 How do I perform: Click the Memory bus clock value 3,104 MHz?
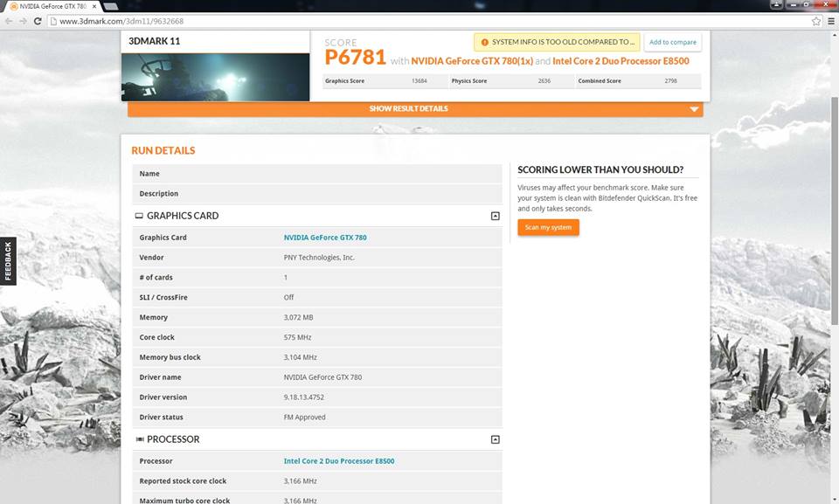pyautogui.click(x=300, y=357)
